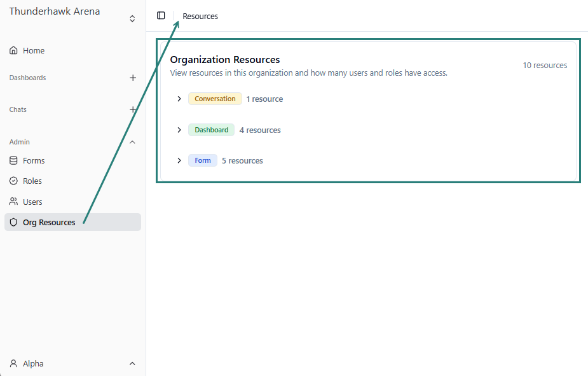Click the Org Resources shield icon
This screenshot has height=376, width=588.
click(13, 223)
